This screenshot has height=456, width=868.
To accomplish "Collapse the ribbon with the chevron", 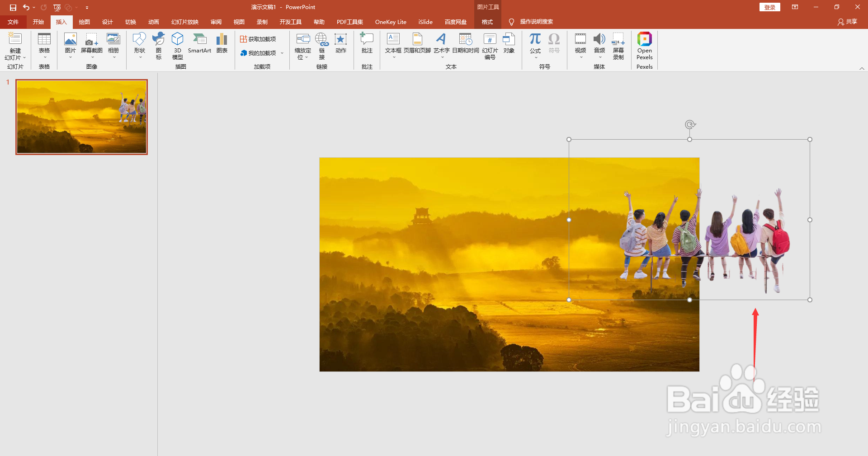I will (x=862, y=68).
